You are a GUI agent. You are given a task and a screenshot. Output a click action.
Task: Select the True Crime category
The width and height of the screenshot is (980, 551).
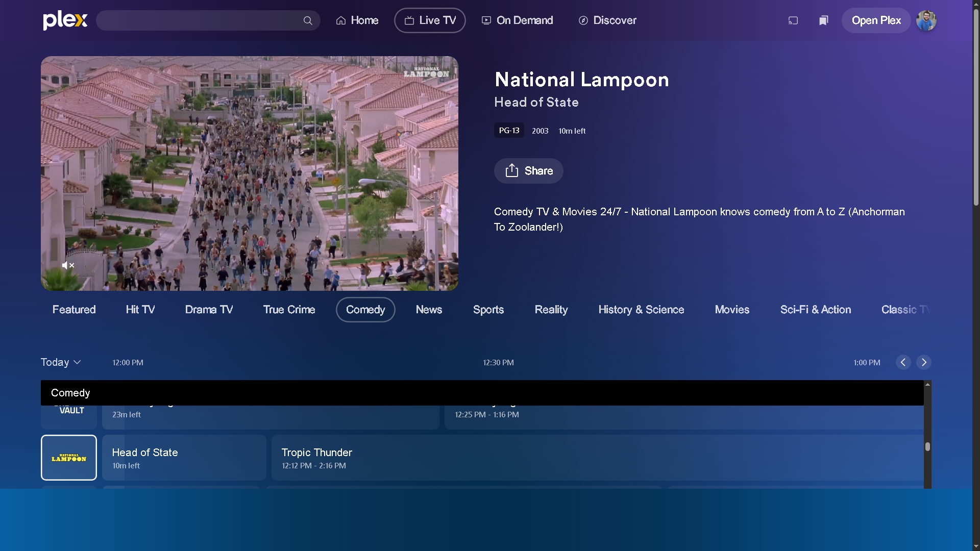pyautogui.click(x=289, y=310)
